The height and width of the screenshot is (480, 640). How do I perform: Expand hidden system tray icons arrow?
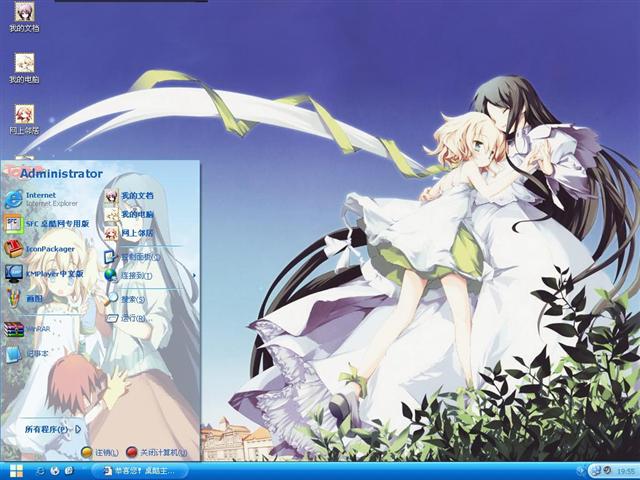point(580,471)
